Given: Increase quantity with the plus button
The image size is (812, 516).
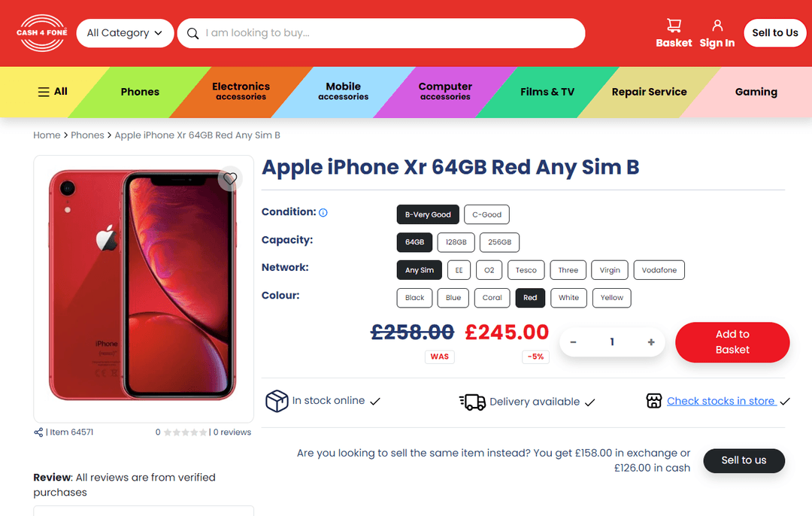Looking at the screenshot, I should point(651,342).
